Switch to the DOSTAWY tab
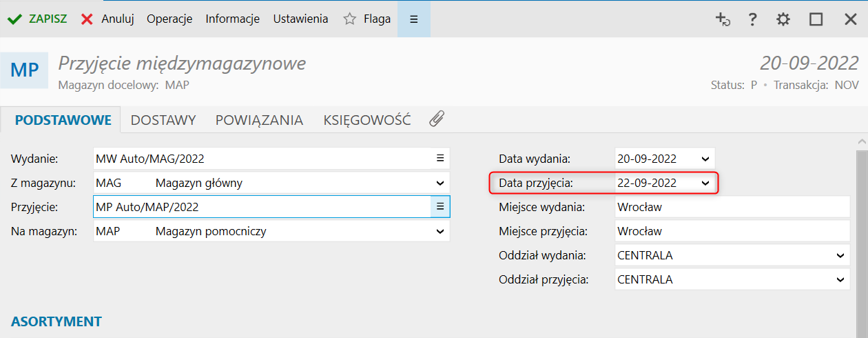 pyautogui.click(x=163, y=120)
